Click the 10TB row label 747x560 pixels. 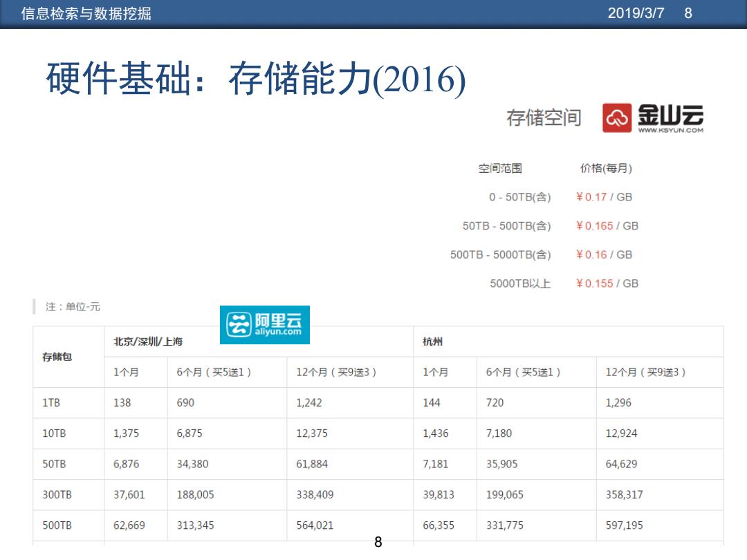54,433
